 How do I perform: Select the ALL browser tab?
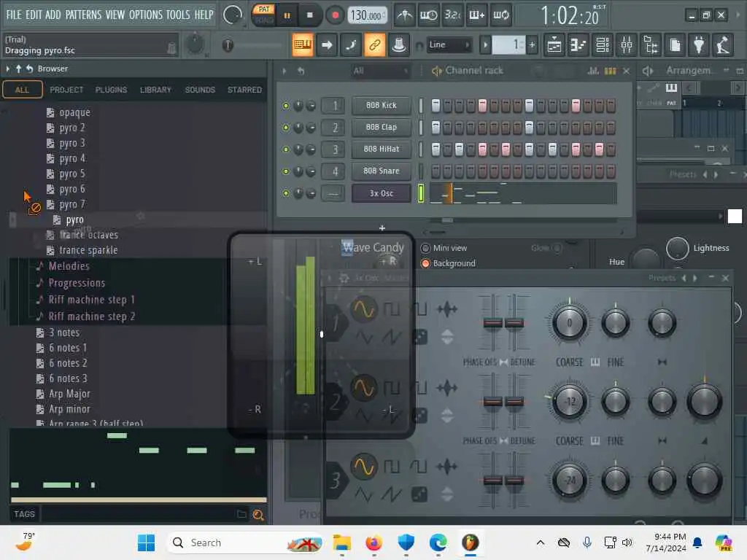(23, 90)
